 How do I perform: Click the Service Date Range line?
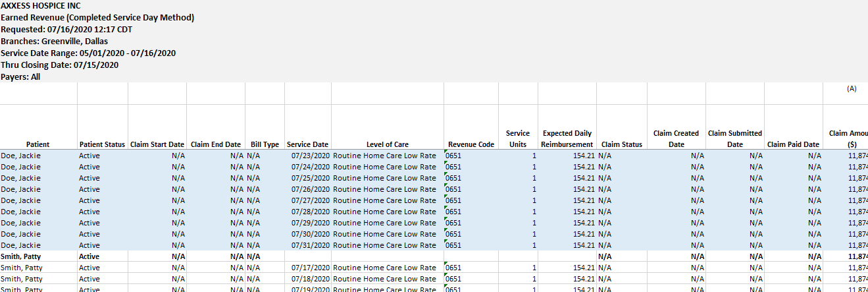[88, 53]
